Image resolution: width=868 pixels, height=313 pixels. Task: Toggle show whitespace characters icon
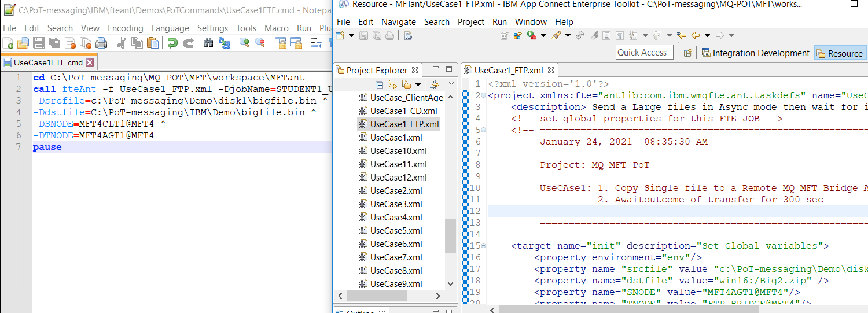pyautogui.click(x=619, y=35)
